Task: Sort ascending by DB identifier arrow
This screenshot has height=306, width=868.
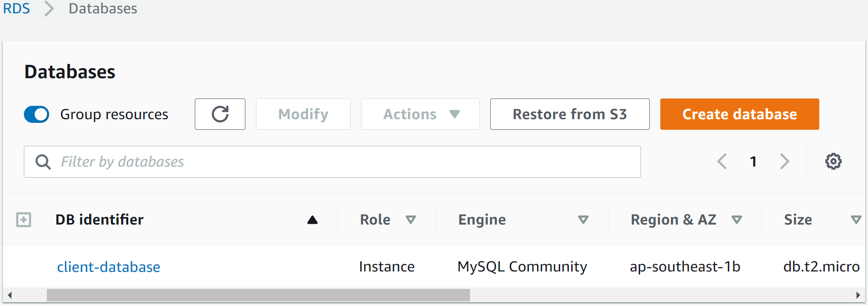Action: coord(312,220)
